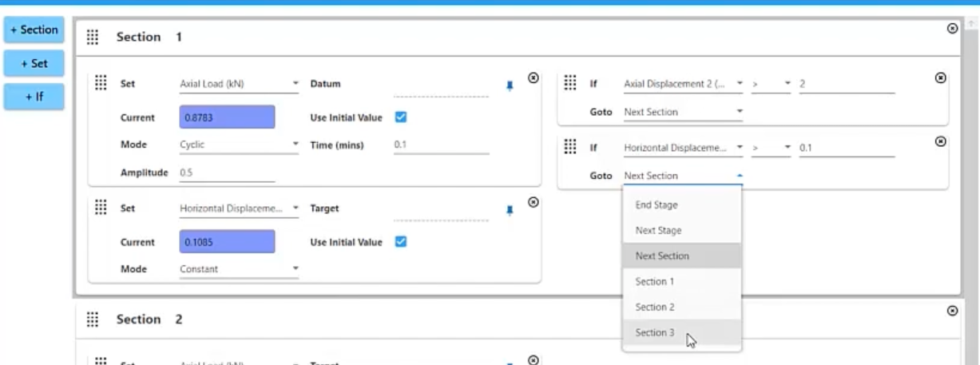
Task: Click the pin icon beside Target field
Action: [510, 210]
